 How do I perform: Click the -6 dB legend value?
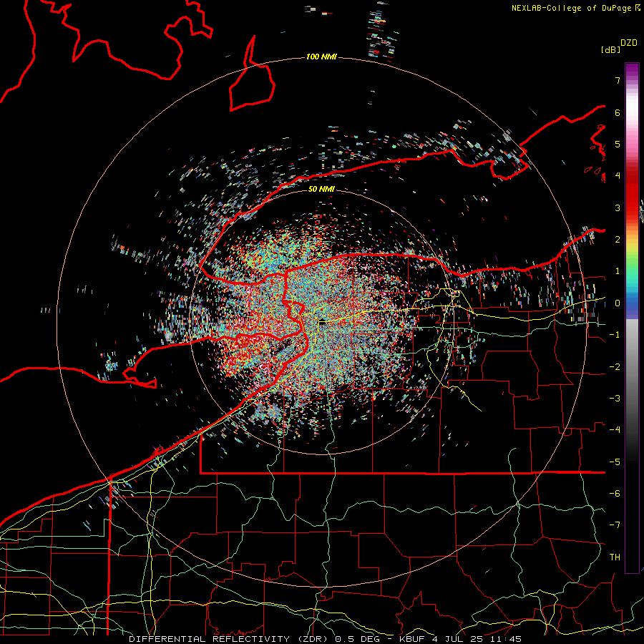[x=615, y=494]
